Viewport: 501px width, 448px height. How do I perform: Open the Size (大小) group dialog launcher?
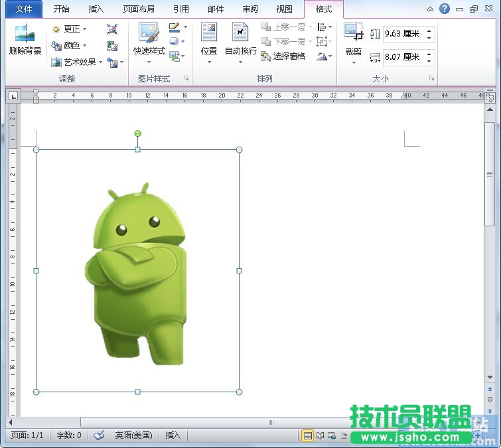[x=432, y=79]
